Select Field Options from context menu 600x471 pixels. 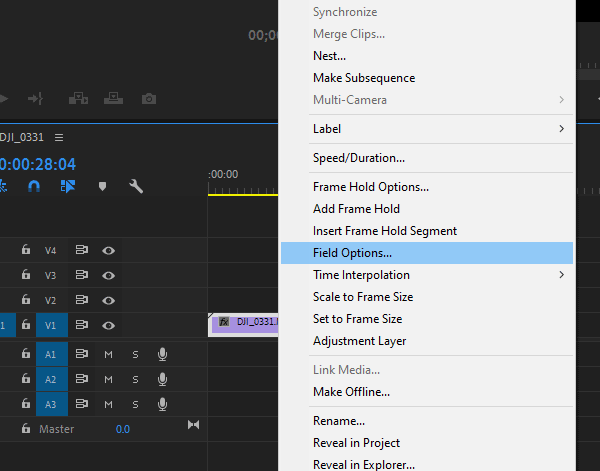[352, 253]
